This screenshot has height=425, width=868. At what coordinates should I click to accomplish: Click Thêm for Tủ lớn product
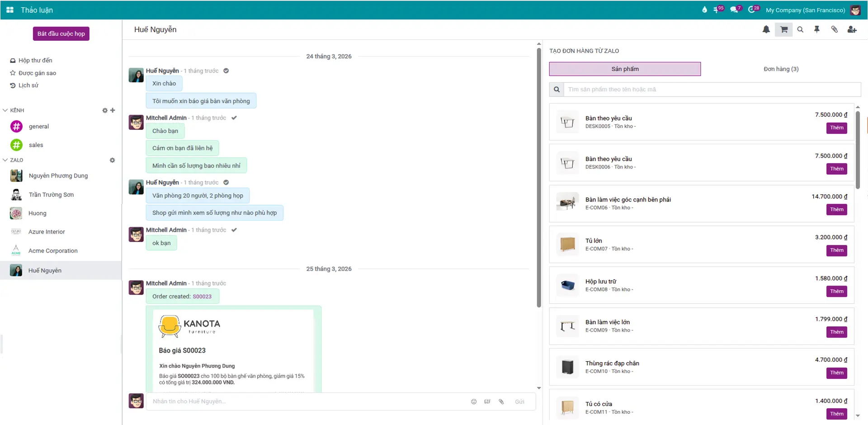tap(836, 250)
